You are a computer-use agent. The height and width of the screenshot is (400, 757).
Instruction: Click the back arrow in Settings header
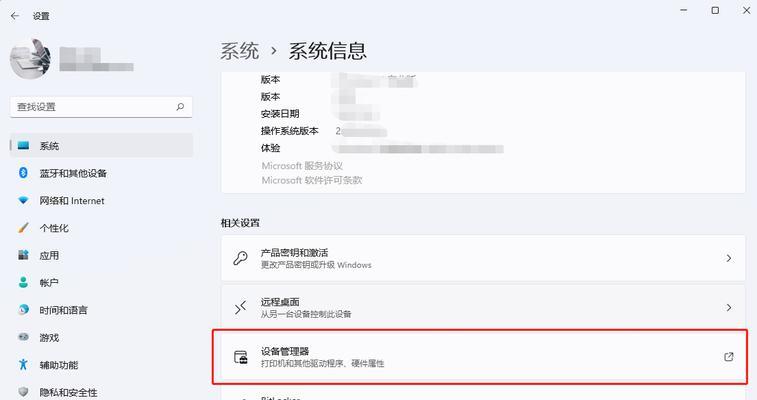(15, 16)
